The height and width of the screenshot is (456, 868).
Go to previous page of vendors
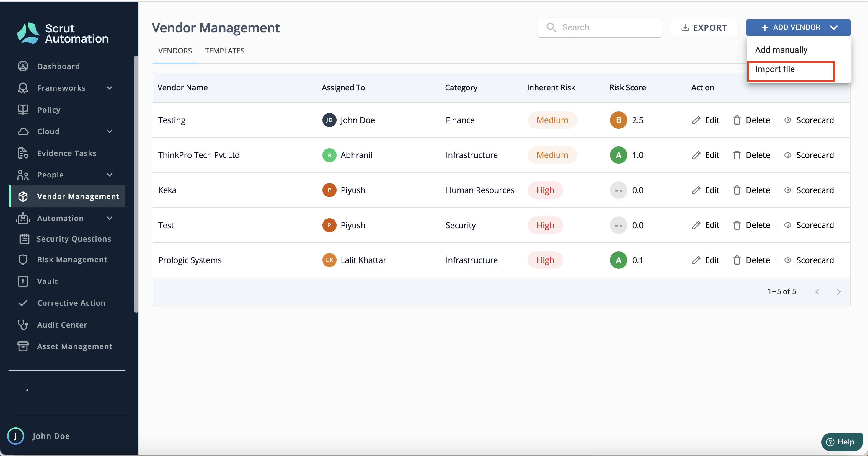(817, 291)
